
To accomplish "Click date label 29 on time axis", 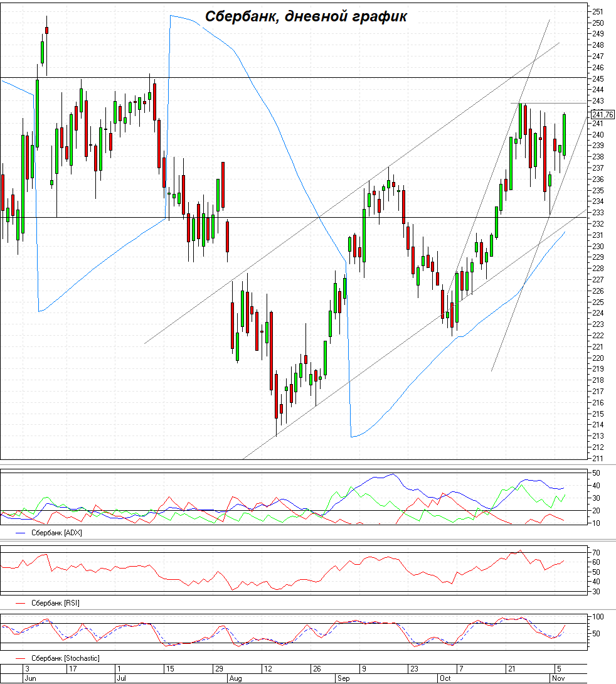I will pyautogui.click(x=219, y=669).
